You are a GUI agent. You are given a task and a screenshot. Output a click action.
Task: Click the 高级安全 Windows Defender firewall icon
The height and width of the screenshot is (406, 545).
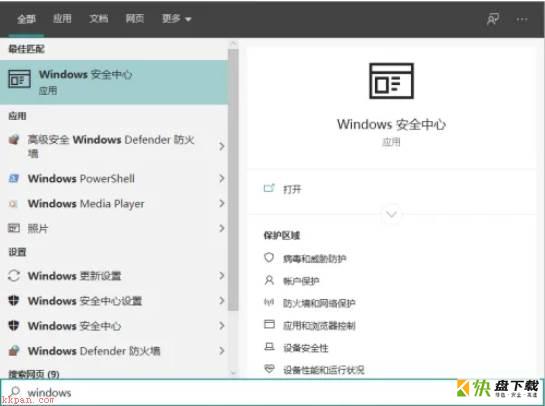point(14,140)
